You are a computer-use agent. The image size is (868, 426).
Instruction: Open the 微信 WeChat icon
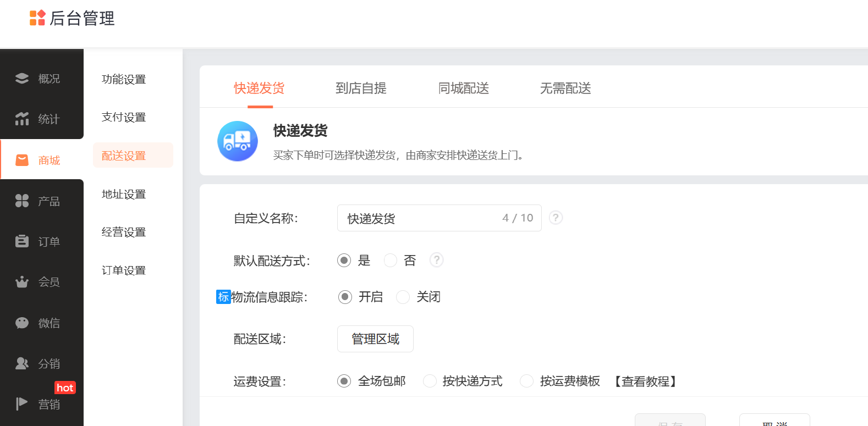pyautogui.click(x=22, y=323)
